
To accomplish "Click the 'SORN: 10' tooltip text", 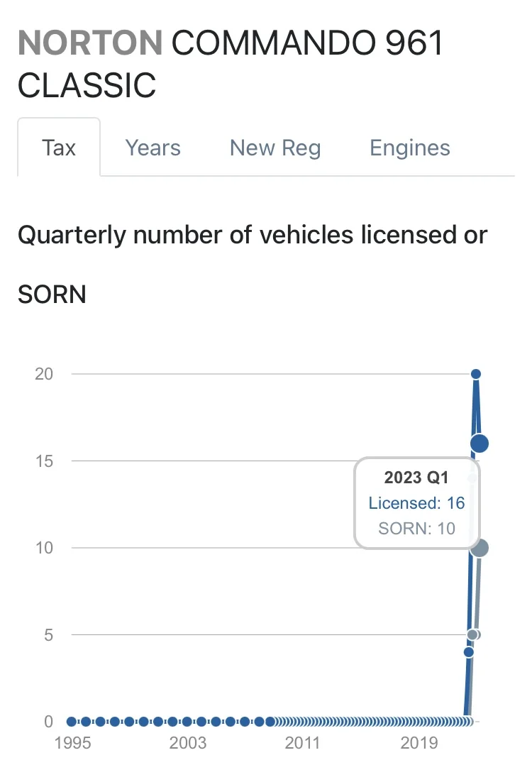I will pyautogui.click(x=416, y=528).
